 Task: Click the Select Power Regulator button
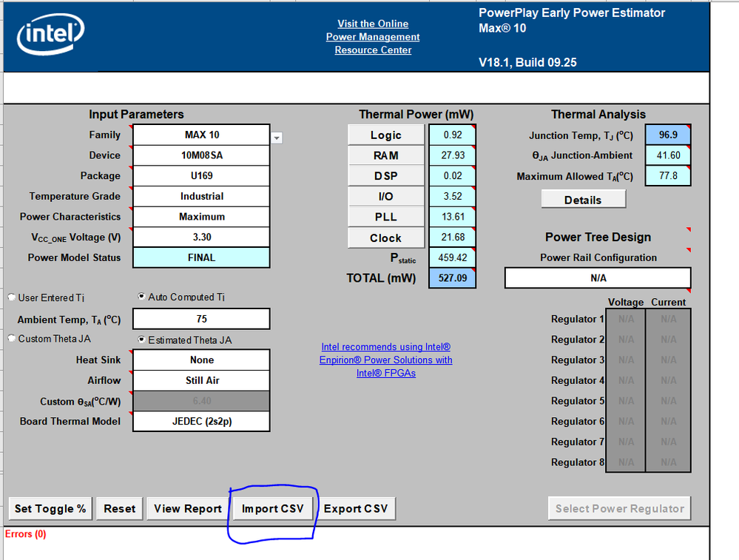coord(620,509)
